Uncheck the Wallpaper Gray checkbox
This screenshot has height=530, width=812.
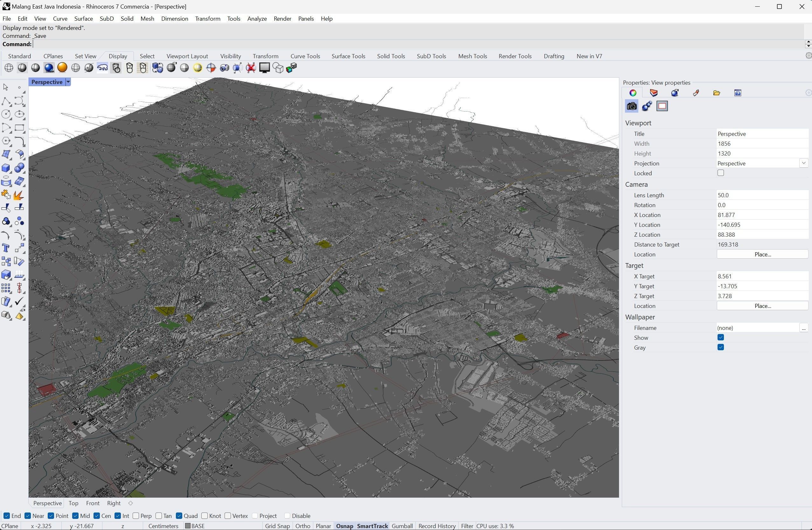click(x=721, y=347)
